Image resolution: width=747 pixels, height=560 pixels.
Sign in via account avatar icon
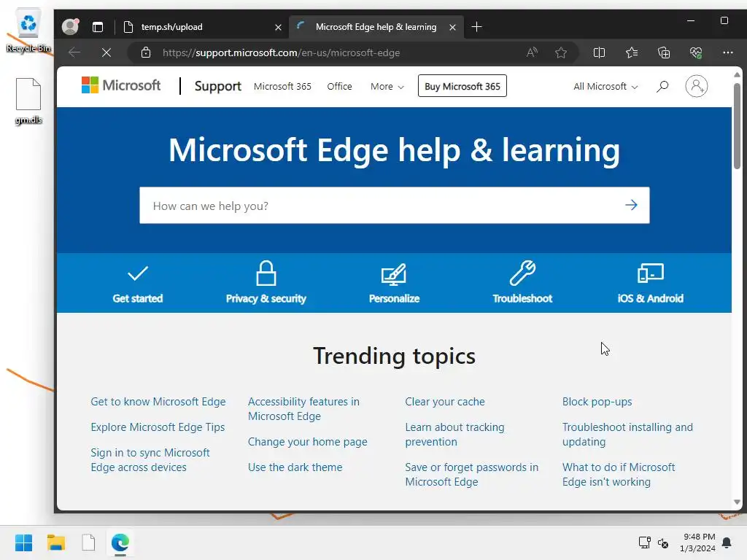point(696,86)
